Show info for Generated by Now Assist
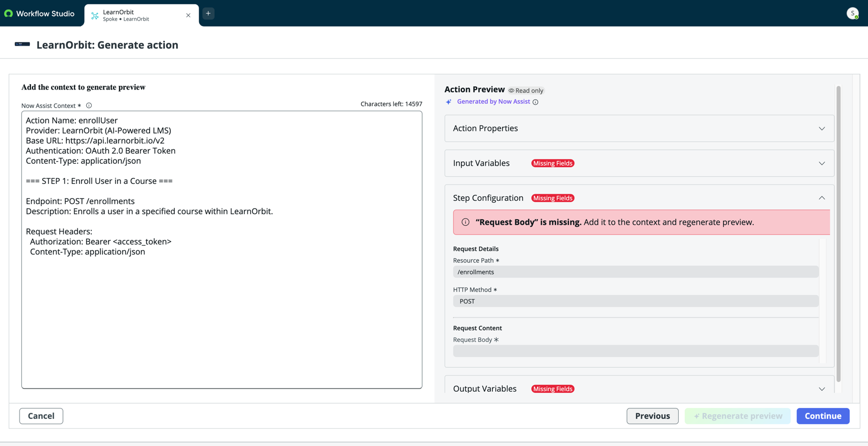 click(x=535, y=102)
